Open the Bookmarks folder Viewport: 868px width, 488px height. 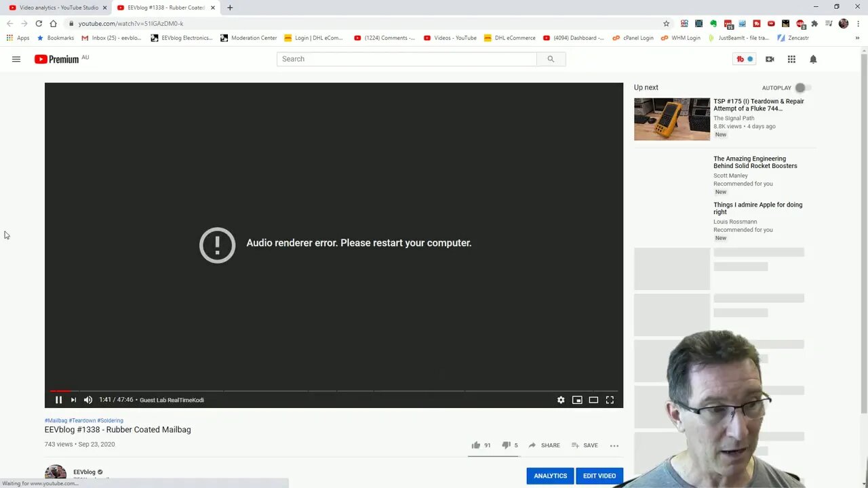(x=56, y=38)
